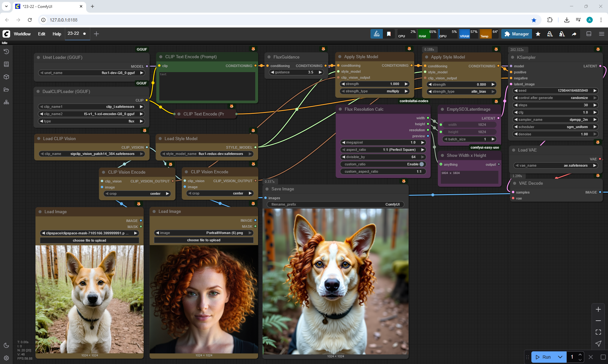Open the Workflow menu

click(x=22, y=34)
